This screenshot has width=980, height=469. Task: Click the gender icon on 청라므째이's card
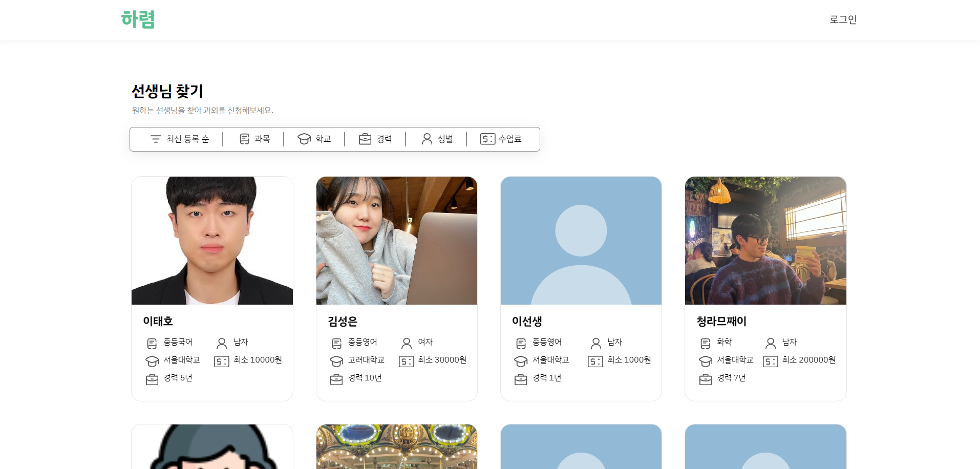point(771,343)
